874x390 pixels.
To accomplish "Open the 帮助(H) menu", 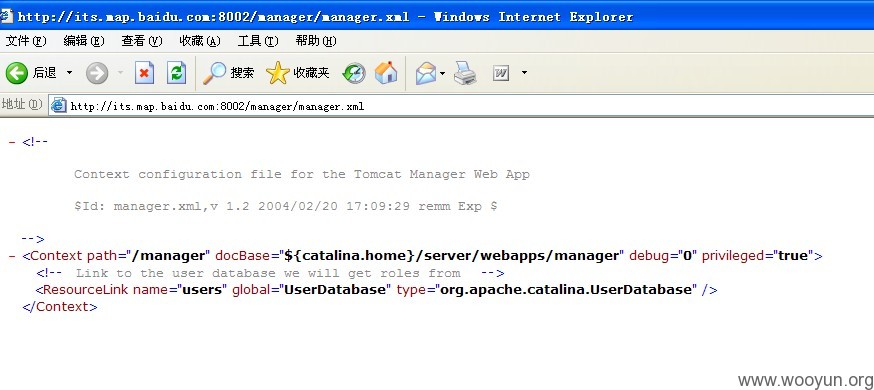I will pos(316,41).
